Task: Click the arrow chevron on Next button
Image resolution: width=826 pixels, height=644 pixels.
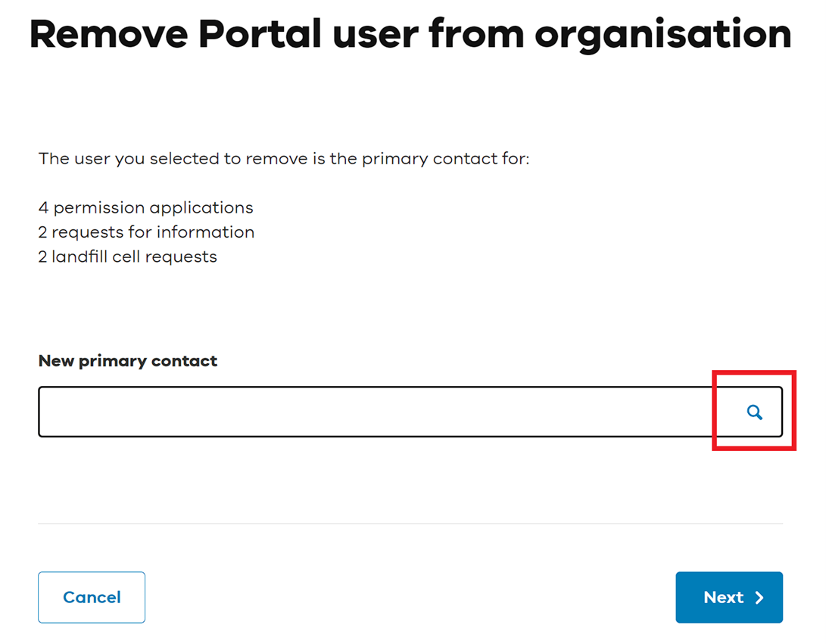Action: (760, 598)
